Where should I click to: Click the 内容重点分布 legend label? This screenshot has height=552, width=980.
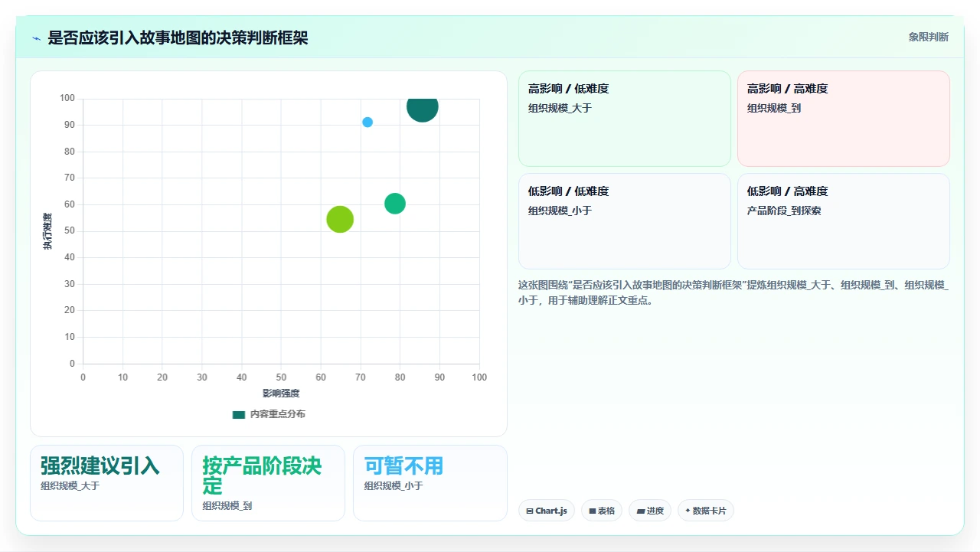[x=277, y=414]
